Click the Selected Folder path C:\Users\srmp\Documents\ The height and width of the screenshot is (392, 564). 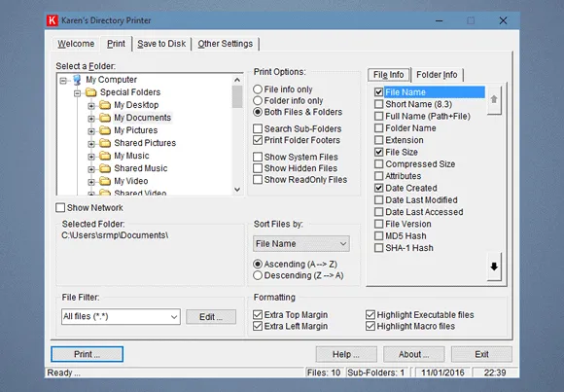click(115, 235)
